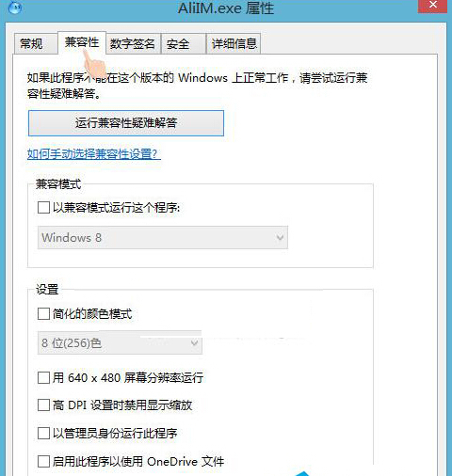
Task: Close the AliIM.exe properties dialog
Action: click(x=433, y=6)
